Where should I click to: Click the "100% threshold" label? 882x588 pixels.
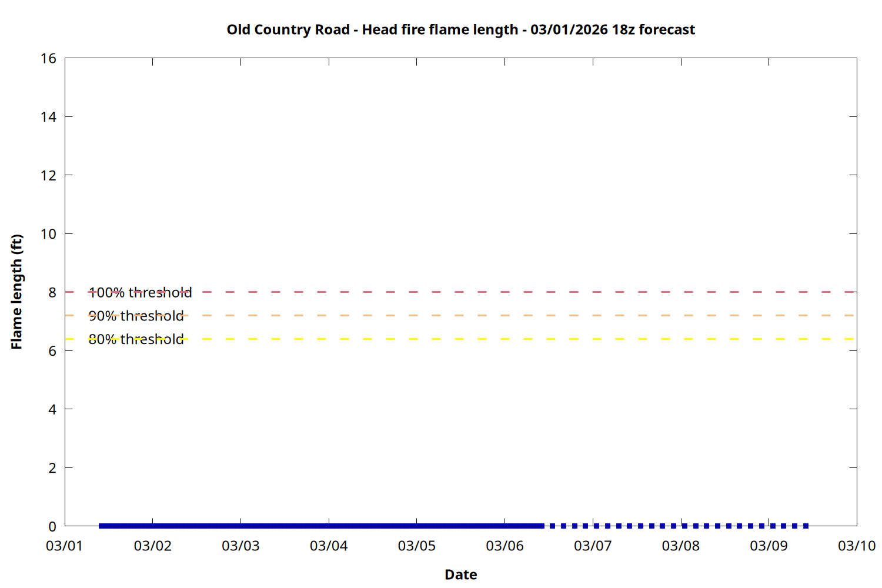click(x=140, y=292)
